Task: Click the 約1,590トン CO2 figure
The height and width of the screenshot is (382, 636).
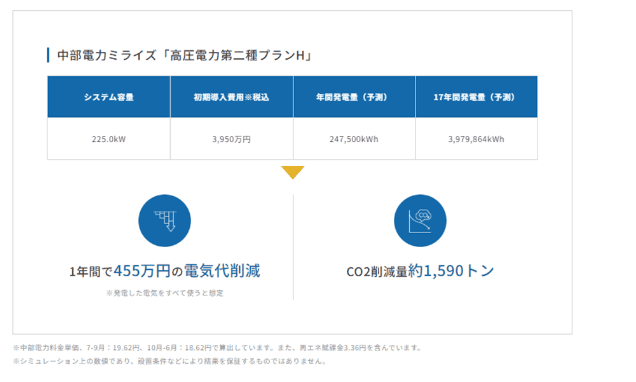Action: point(451,270)
